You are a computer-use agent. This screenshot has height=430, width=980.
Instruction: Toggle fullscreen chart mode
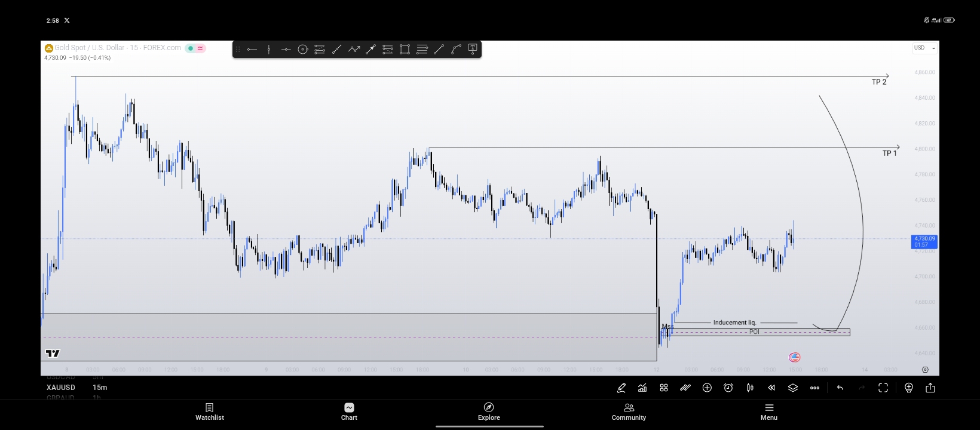tap(883, 388)
